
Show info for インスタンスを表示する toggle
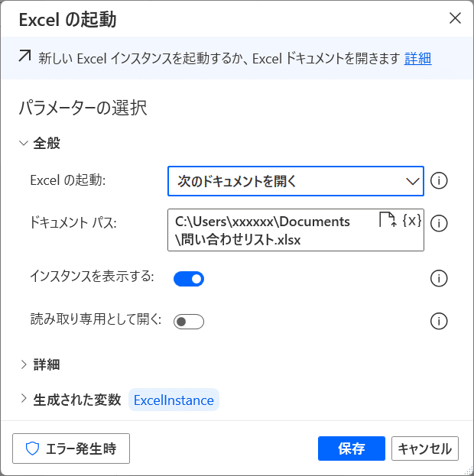(439, 278)
